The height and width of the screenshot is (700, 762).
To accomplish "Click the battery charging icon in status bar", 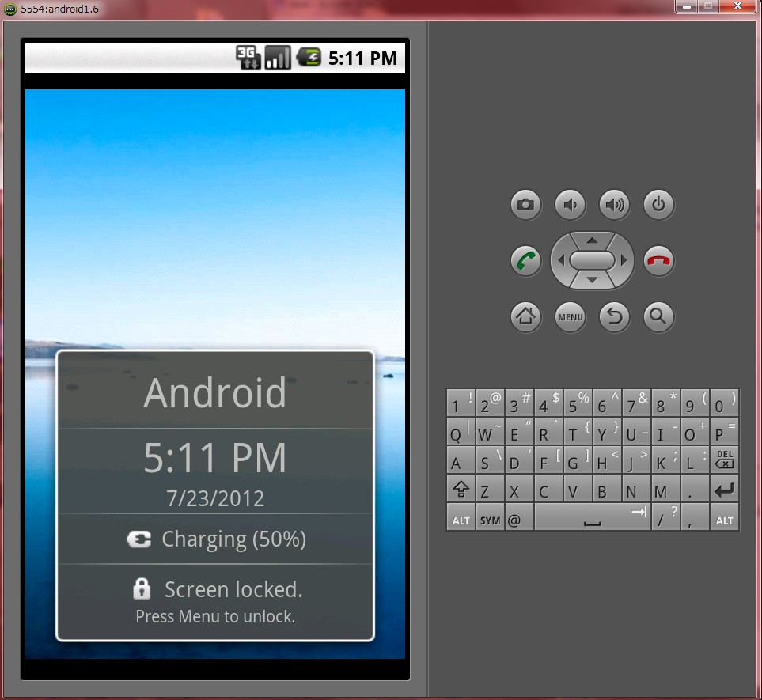I will tap(309, 57).
